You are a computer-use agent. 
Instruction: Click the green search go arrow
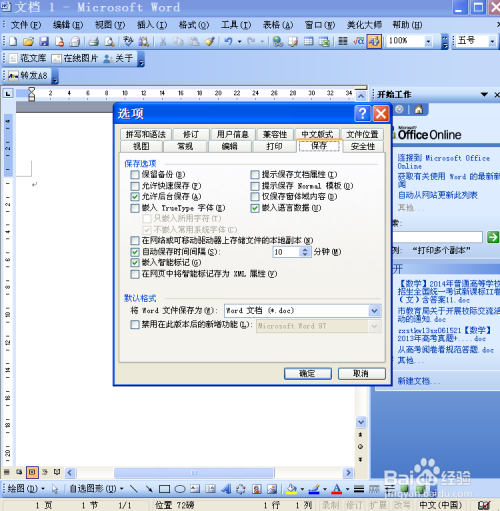[x=493, y=237]
